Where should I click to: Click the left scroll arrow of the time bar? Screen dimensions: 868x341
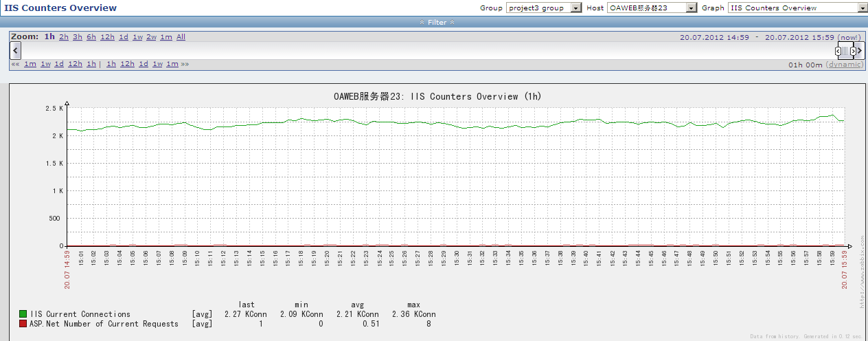point(16,50)
